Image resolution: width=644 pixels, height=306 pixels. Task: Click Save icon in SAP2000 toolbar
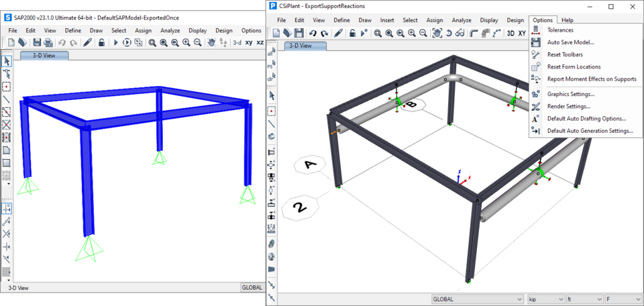click(37, 42)
